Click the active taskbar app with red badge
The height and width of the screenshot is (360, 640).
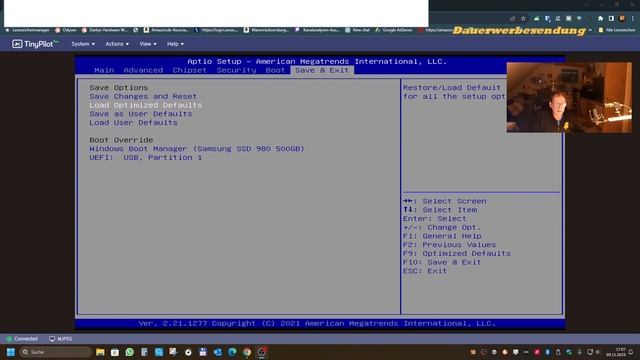coord(262,352)
